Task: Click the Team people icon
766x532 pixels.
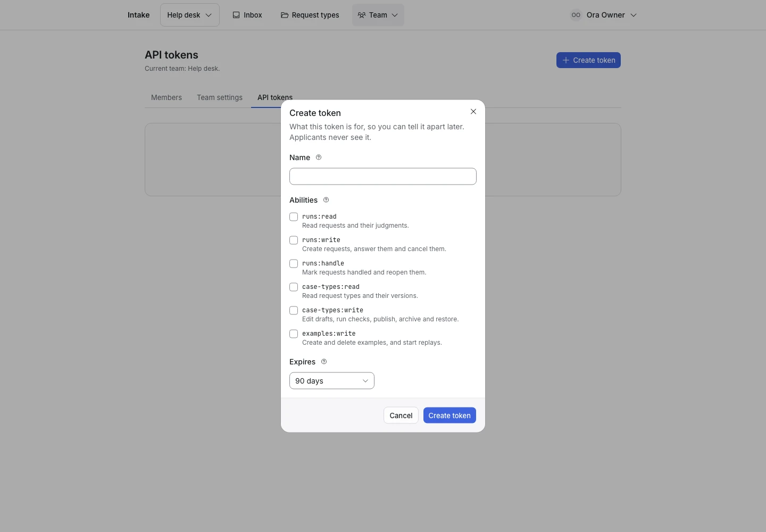Action: [x=362, y=15]
